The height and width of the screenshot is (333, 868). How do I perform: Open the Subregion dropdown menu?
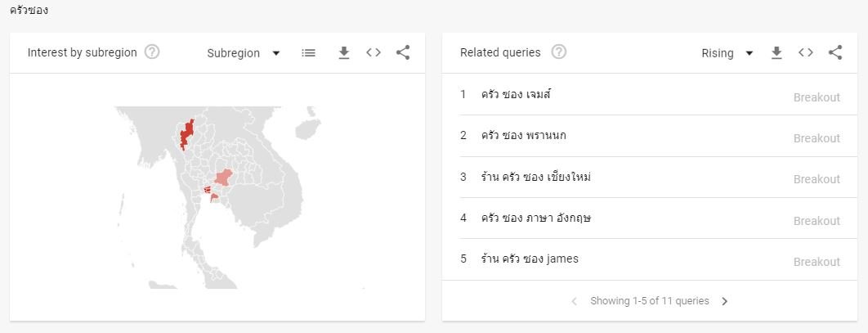coord(244,53)
